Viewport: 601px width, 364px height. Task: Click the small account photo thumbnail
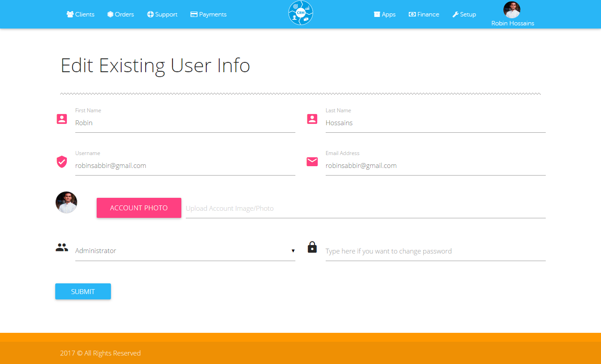click(x=66, y=202)
